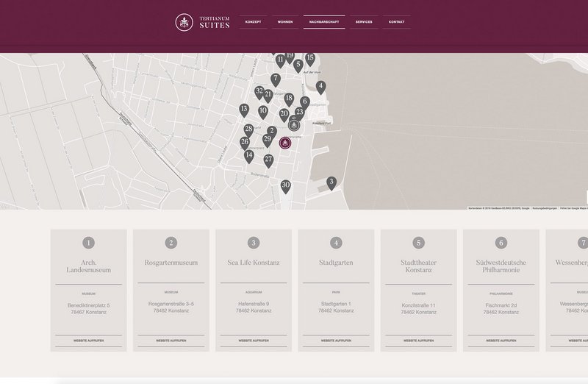Viewport: 588px width, 384px height.
Task: Click the Park category label
Action: point(336,292)
